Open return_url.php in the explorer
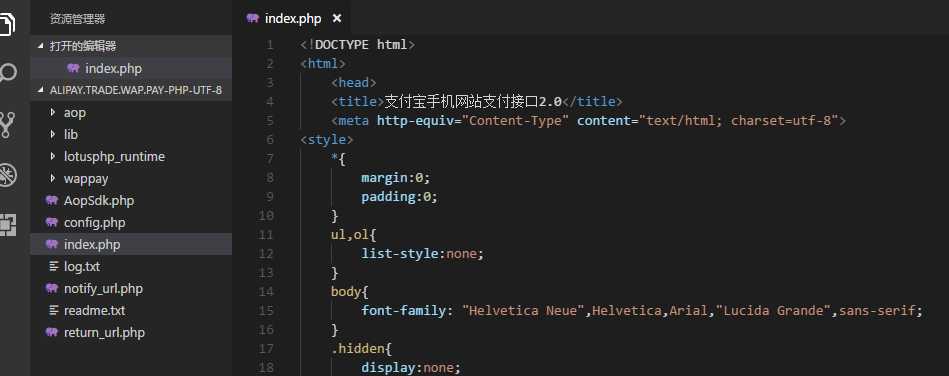 [131, 332]
